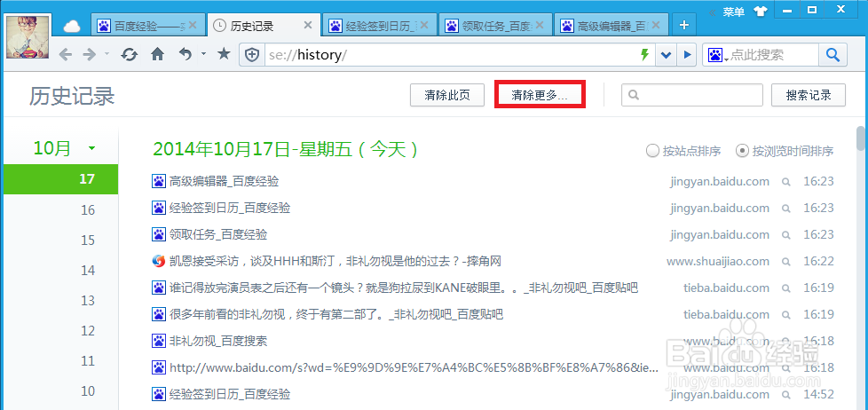The width and height of the screenshot is (868, 410).
Task: Click the magnifier icon in 谁记得放完演员表 row
Action: click(786, 288)
